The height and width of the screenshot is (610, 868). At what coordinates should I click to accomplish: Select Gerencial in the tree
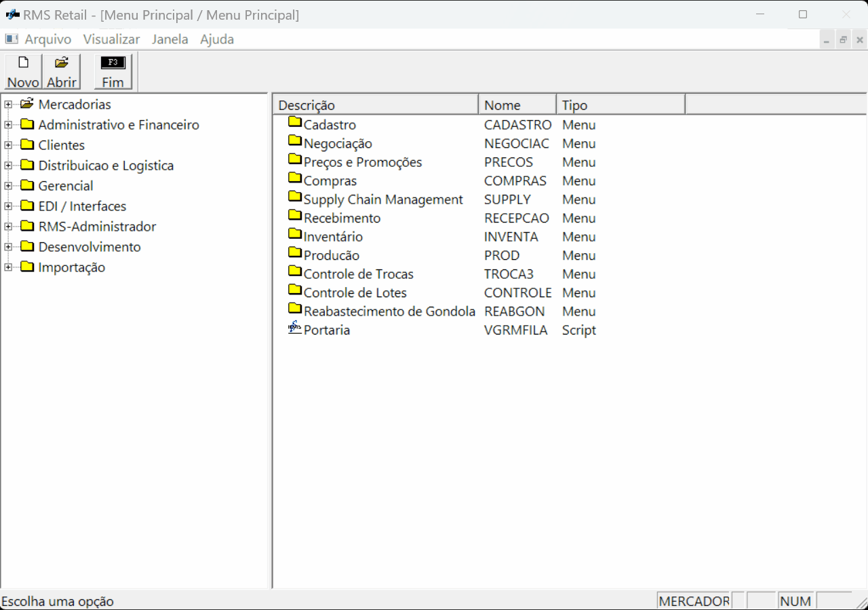(x=66, y=186)
